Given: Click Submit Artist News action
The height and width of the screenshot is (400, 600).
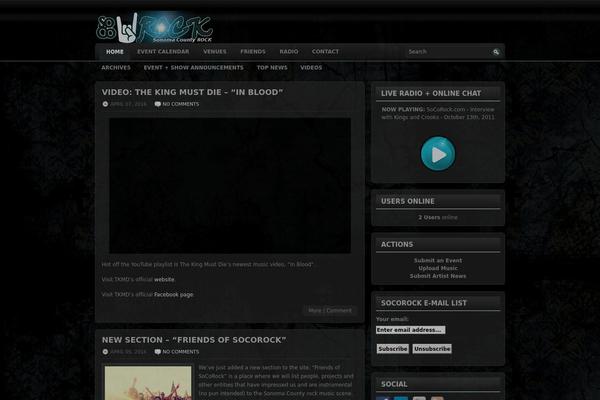Looking at the screenshot, I should 438,276.
